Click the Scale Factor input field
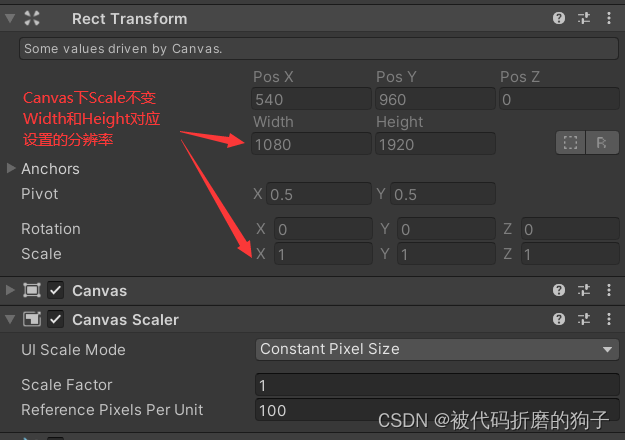Screen dimensions: 625x440 point(436,385)
